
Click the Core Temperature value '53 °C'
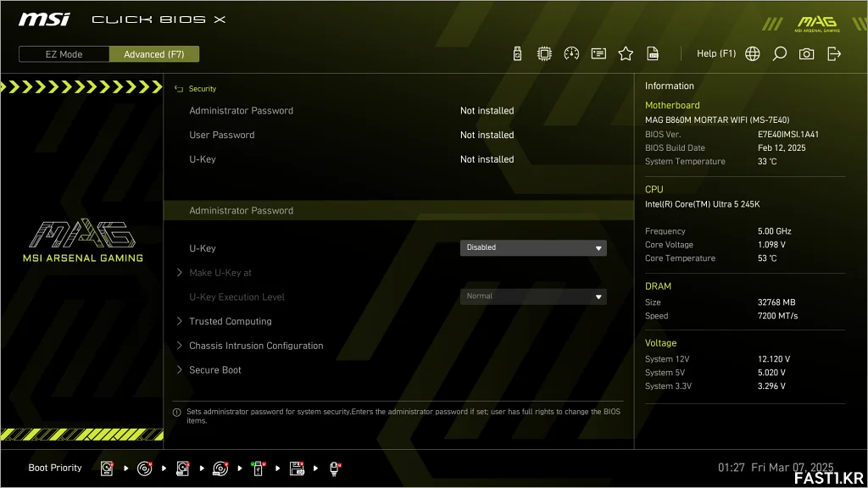tap(766, 258)
